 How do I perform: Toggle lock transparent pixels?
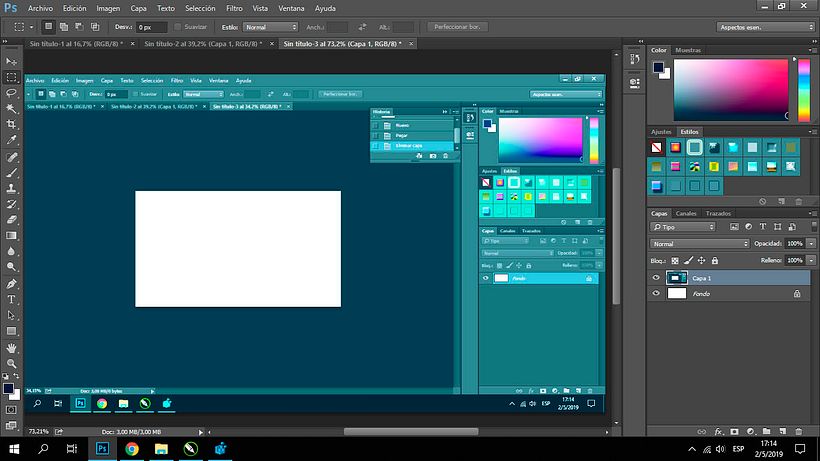point(675,260)
